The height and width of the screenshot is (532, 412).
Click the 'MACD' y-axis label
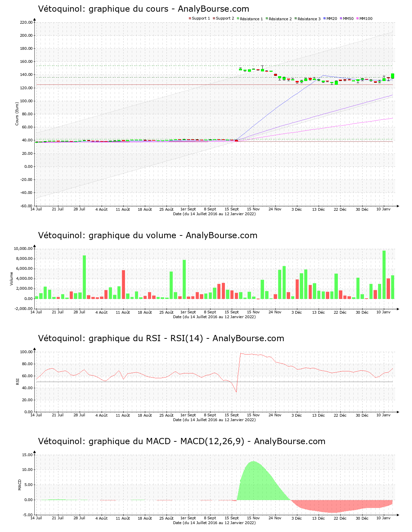coord(20,485)
